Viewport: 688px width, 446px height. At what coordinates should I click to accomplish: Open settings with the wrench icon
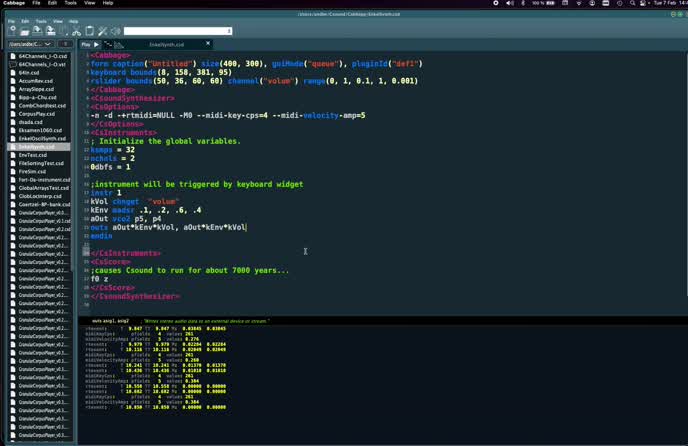pos(102,31)
